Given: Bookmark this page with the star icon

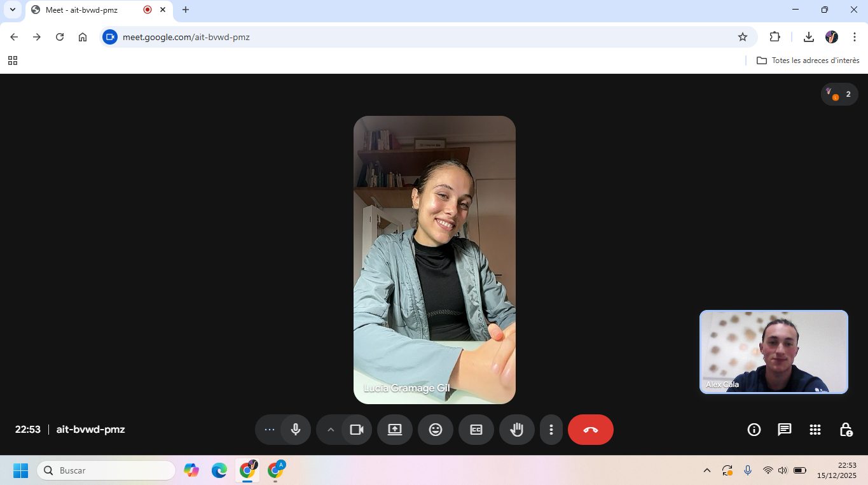Looking at the screenshot, I should click(x=742, y=37).
